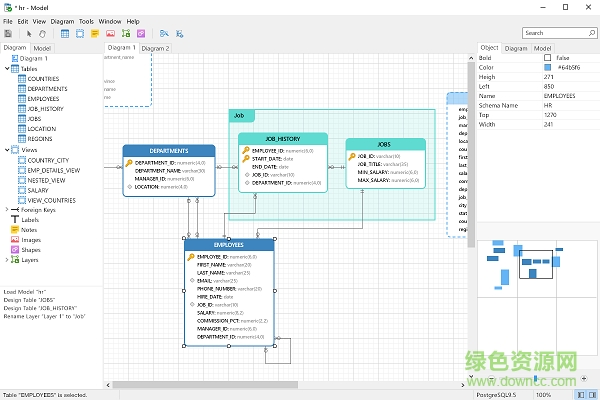600x400 pixels.
Task: Click the Save icon in toolbar
Action: click(8, 33)
